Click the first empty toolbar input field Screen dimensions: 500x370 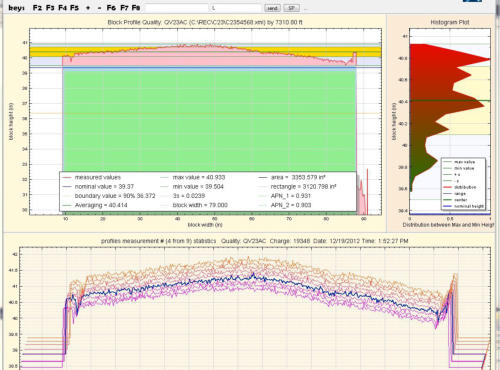[x=177, y=8]
